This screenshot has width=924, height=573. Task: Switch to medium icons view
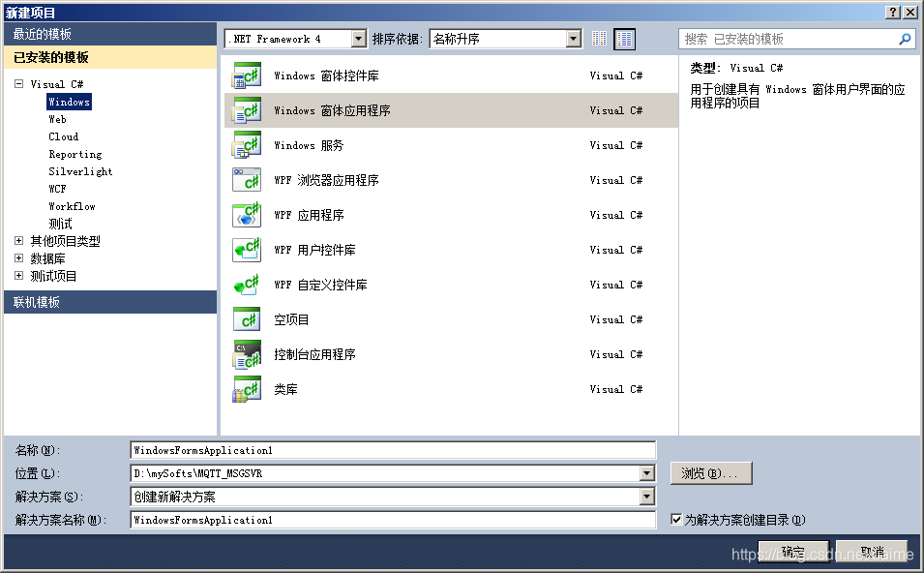pos(599,39)
